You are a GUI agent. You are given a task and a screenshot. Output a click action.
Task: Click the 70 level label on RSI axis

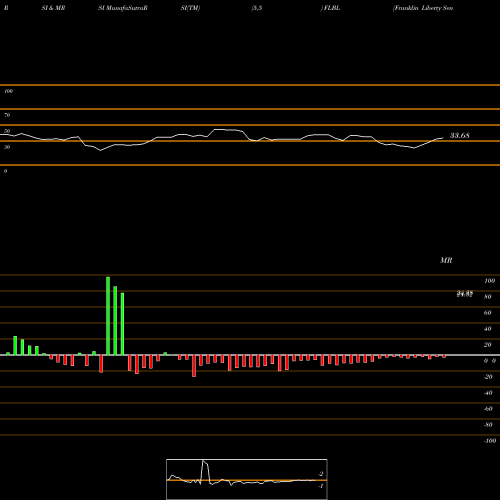coord(7,115)
